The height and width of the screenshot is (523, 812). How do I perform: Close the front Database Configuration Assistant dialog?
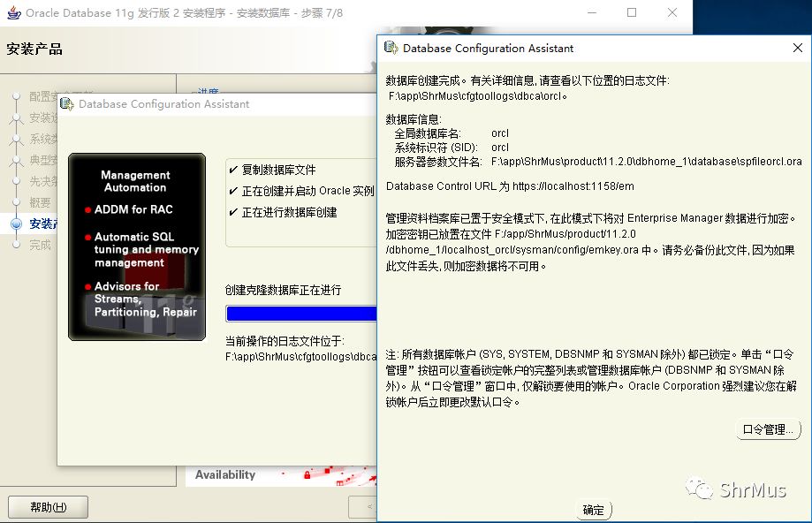pyautogui.click(x=798, y=49)
